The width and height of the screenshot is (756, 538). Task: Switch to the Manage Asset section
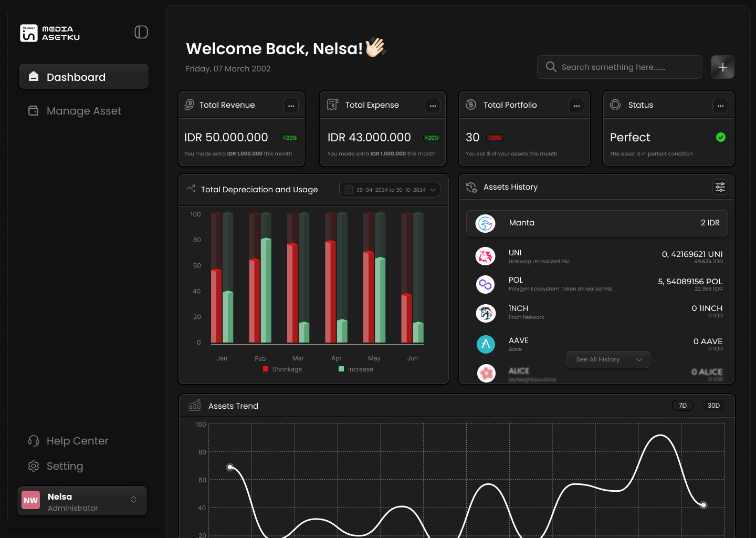tap(83, 111)
